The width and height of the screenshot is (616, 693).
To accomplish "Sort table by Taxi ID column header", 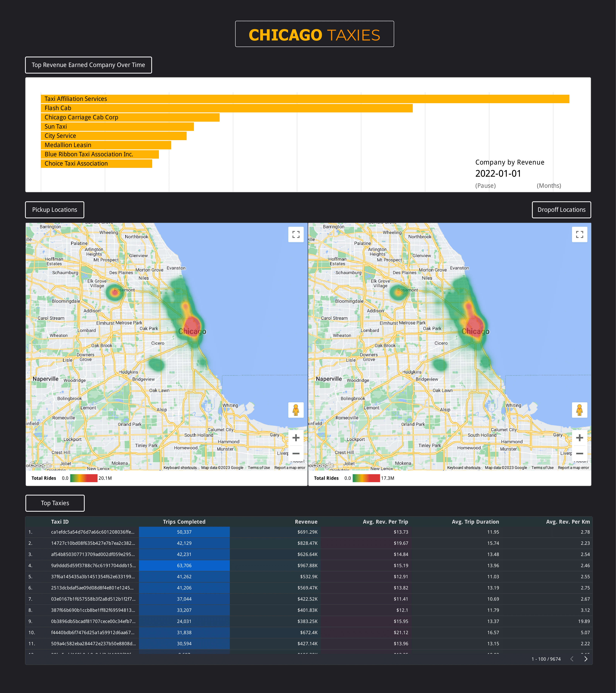I will coord(60,522).
